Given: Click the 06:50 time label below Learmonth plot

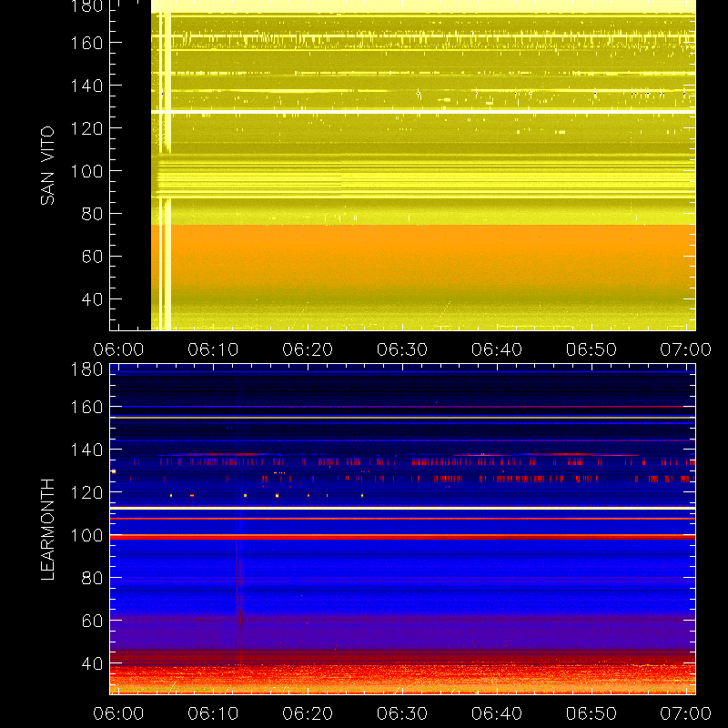Looking at the screenshot, I should pyautogui.click(x=591, y=713).
